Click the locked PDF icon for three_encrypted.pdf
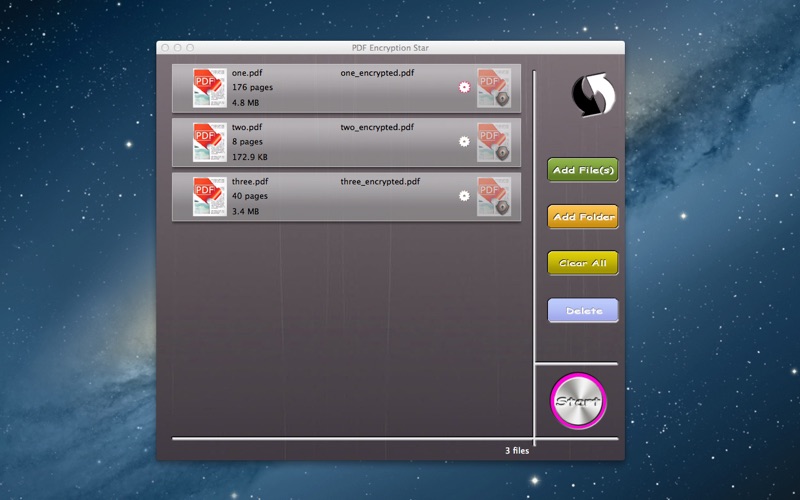The width and height of the screenshot is (800, 500). pos(494,196)
